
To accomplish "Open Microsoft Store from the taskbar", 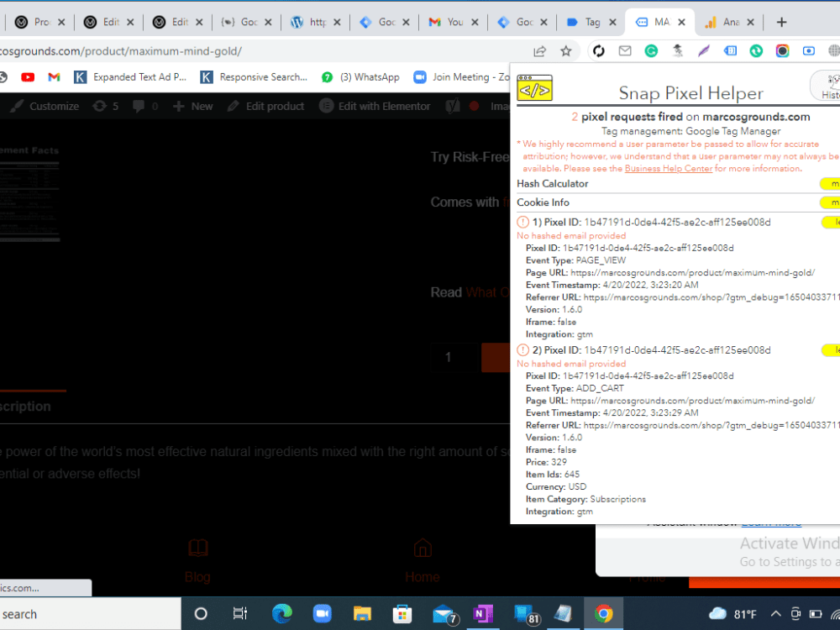I will click(402, 614).
